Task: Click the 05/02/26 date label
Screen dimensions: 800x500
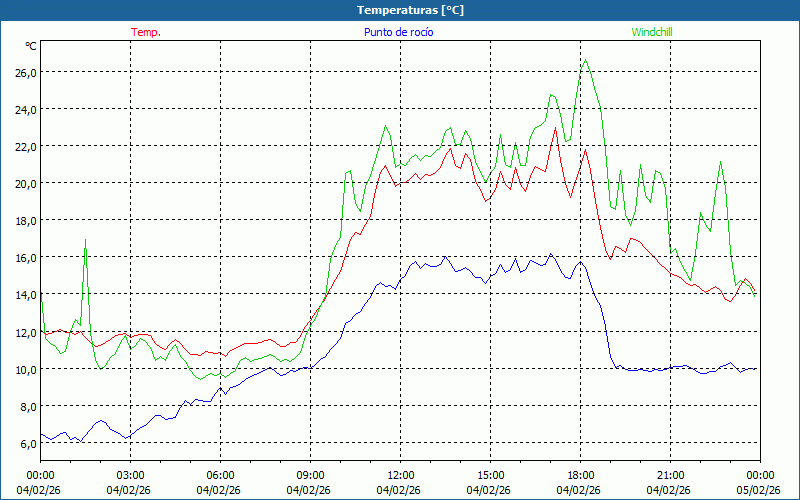Action: (760, 490)
